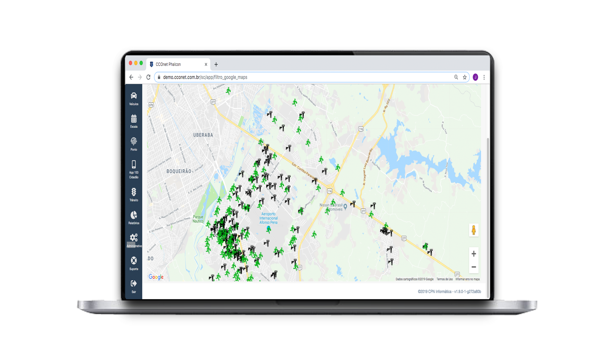The image size is (607, 364).
Task: Click the Street View pegman
Action: [x=474, y=230]
